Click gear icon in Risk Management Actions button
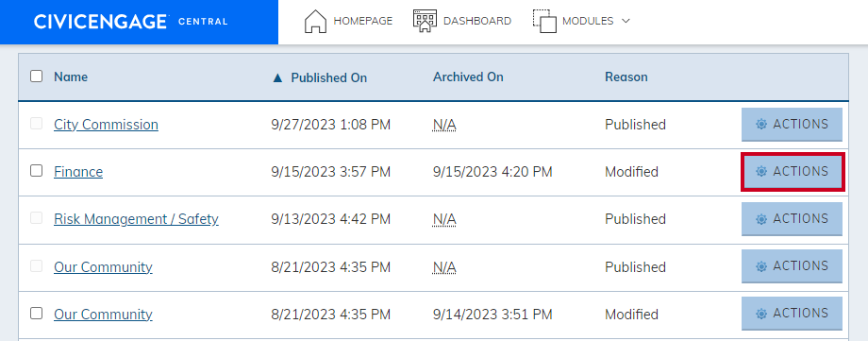This screenshot has height=341, width=868. (761, 219)
